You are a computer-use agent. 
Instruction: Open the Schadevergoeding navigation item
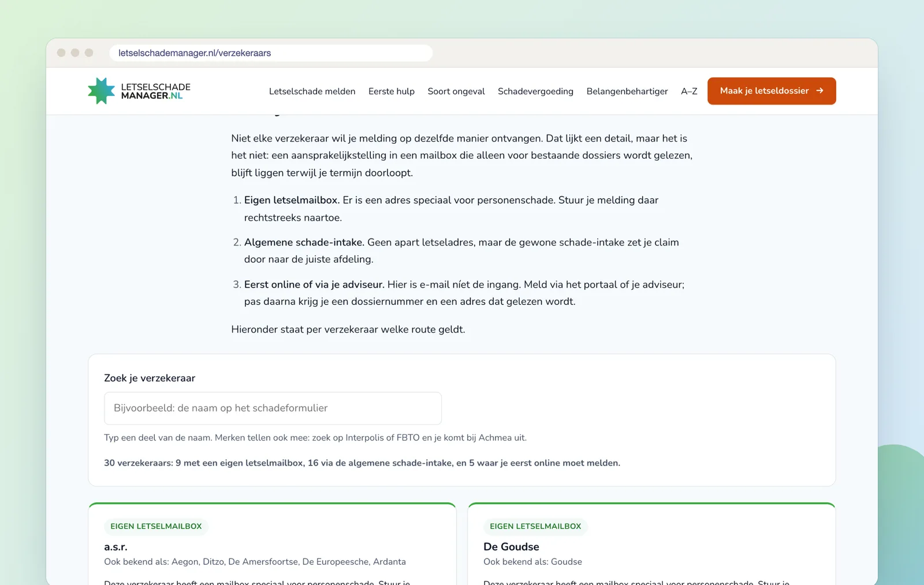(535, 91)
